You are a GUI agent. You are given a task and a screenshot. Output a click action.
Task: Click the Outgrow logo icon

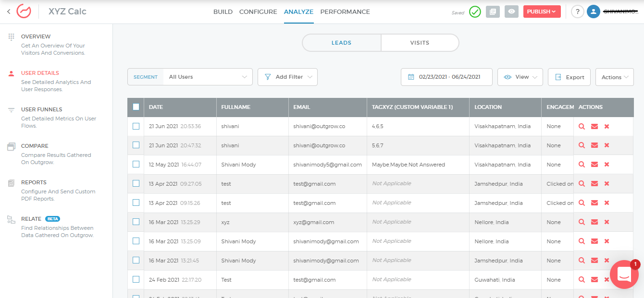coord(24,11)
